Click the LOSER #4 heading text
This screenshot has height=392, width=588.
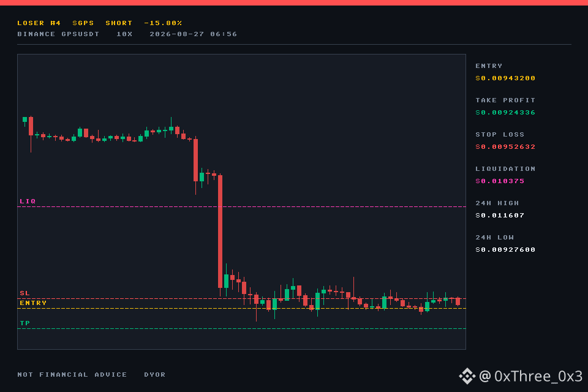(x=39, y=23)
